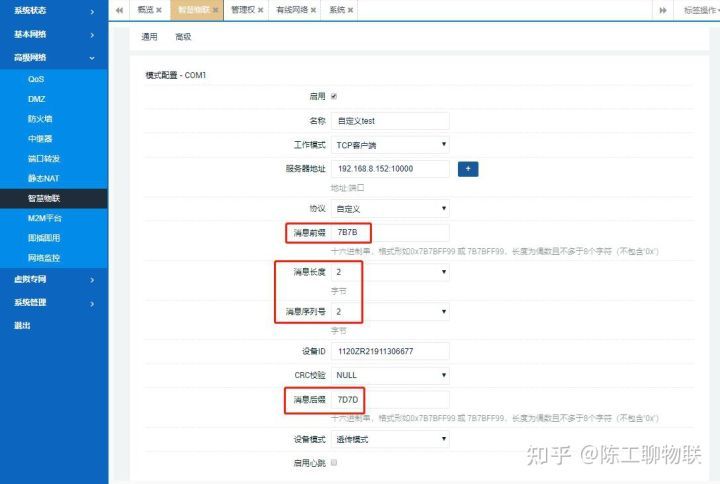The image size is (720, 484).
Task: Expand the 系统状态 sidebar section
Action: pos(54,11)
